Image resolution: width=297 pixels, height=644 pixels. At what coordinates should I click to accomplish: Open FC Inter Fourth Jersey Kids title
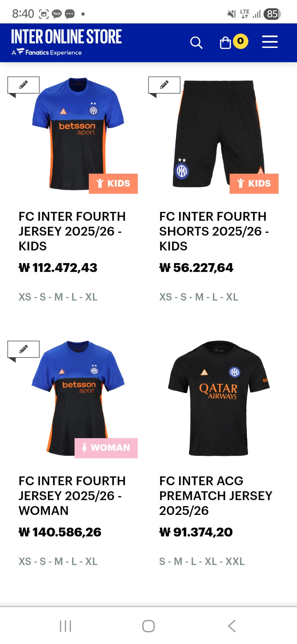pos(72,231)
